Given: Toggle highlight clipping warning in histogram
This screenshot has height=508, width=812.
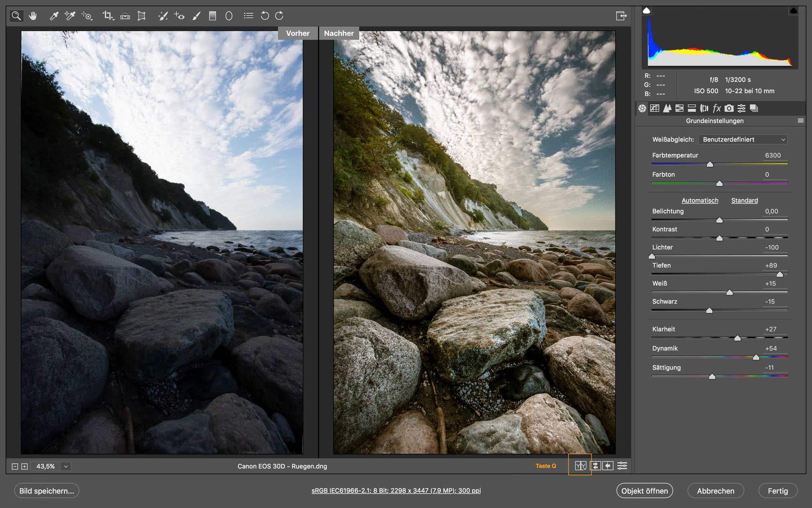Looking at the screenshot, I should pyautogui.click(x=793, y=11).
